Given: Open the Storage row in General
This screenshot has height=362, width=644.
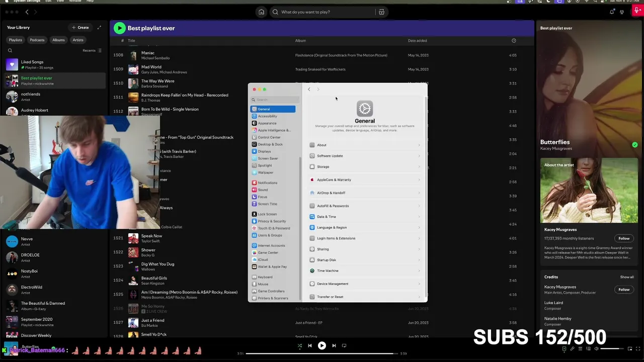Looking at the screenshot, I should tap(365, 166).
